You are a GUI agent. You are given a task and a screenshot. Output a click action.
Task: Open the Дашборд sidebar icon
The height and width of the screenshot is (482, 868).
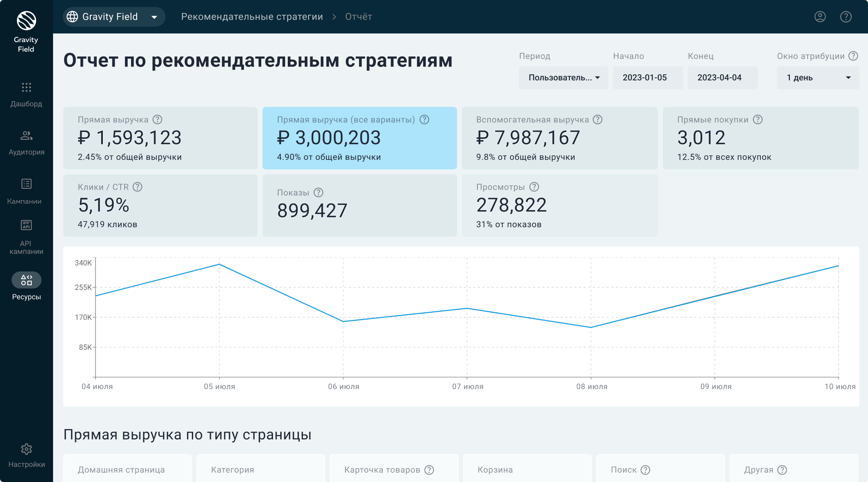(26, 88)
